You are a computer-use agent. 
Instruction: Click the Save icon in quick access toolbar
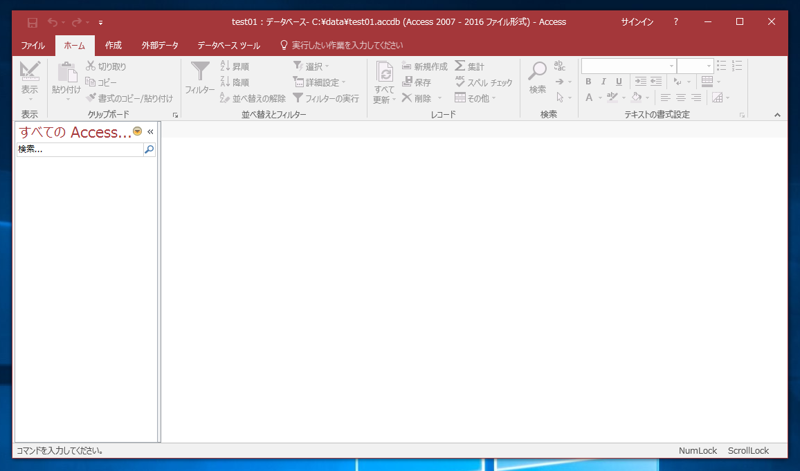(32, 22)
